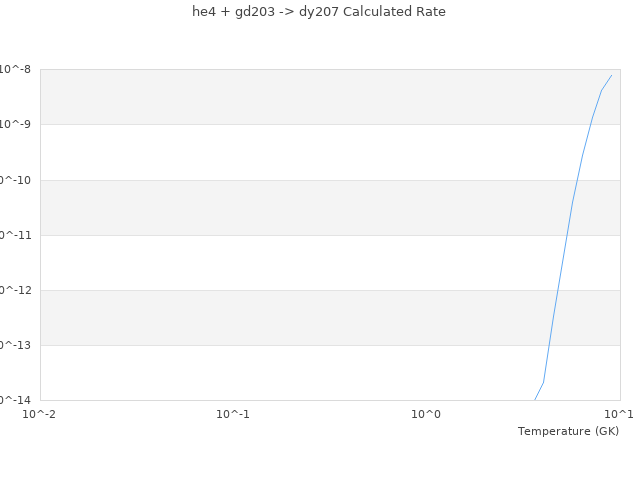The width and height of the screenshot is (640, 480).
Task: Select the 10^-1 x-axis tick label
Action: (233, 414)
